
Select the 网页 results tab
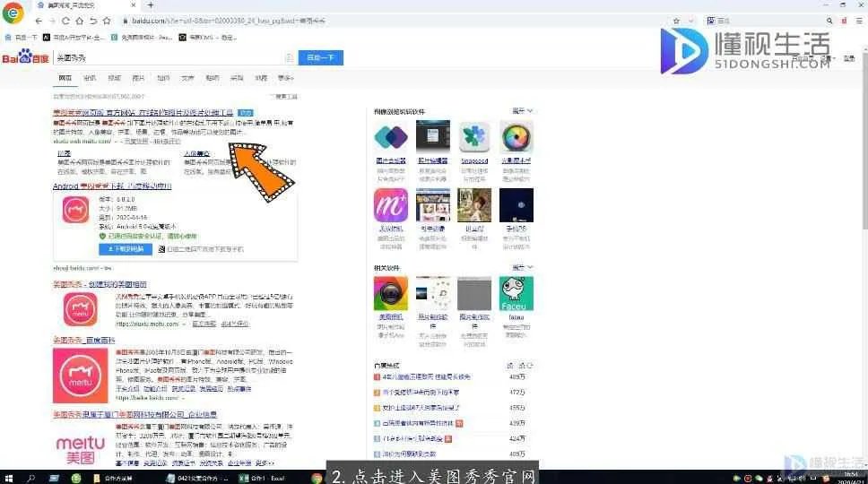[x=65, y=78]
